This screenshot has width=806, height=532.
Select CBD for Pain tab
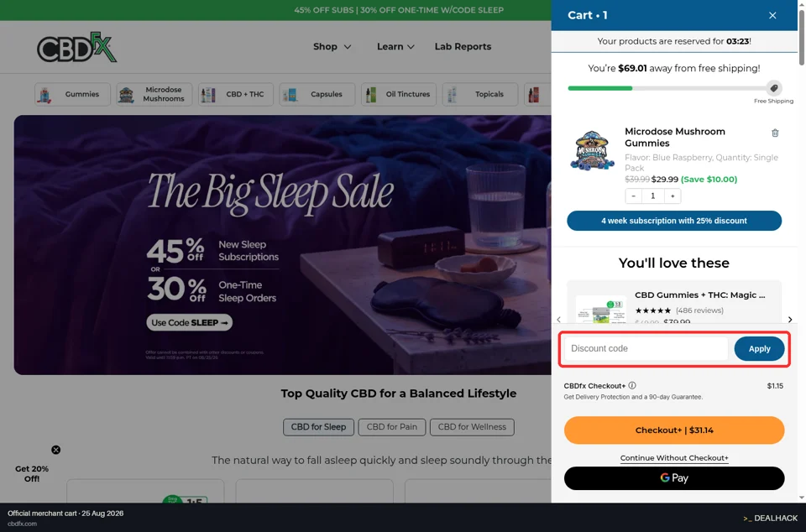pos(392,427)
